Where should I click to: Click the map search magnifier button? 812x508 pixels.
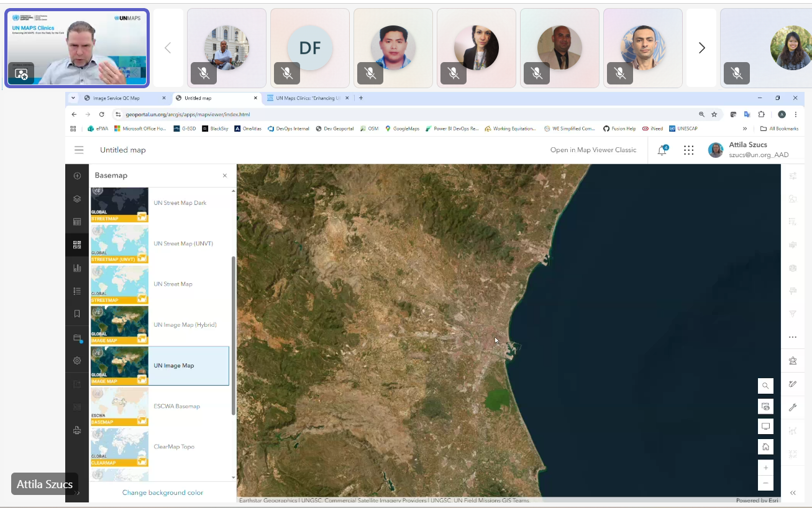(765, 386)
